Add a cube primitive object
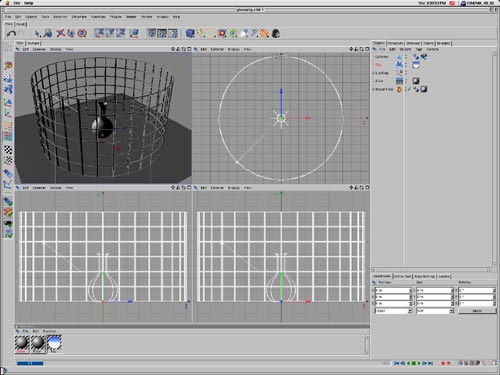The width and height of the screenshot is (500, 375). (190, 33)
